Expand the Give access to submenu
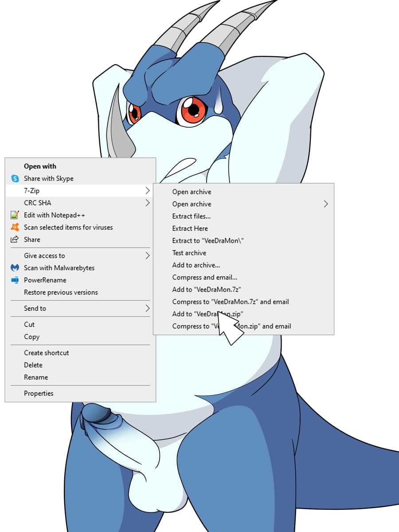399x532 pixels. click(147, 256)
